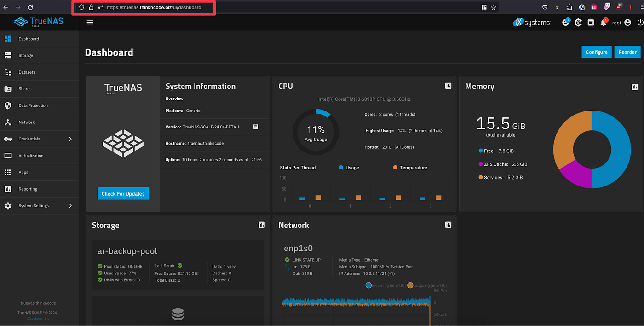Click the browser Back arrow
This screenshot has width=644, height=326.
click(x=6, y=7)
